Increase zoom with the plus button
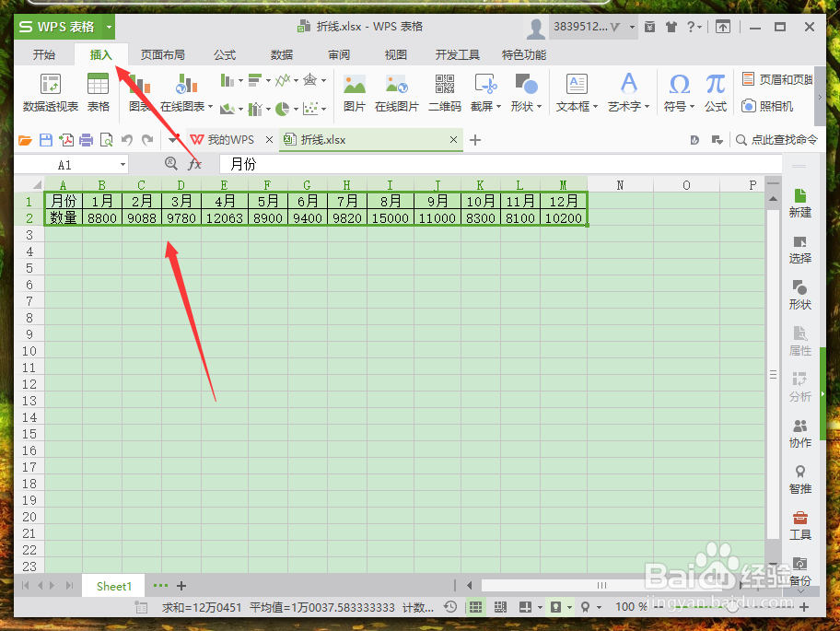This screenshot has width=840, height=631. [804, 607]
